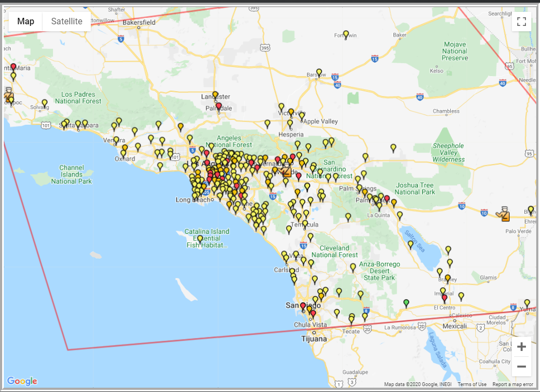This screenshot has width=540, height=392.
Task: Click the Chambless label
Action: coord(446,111)
